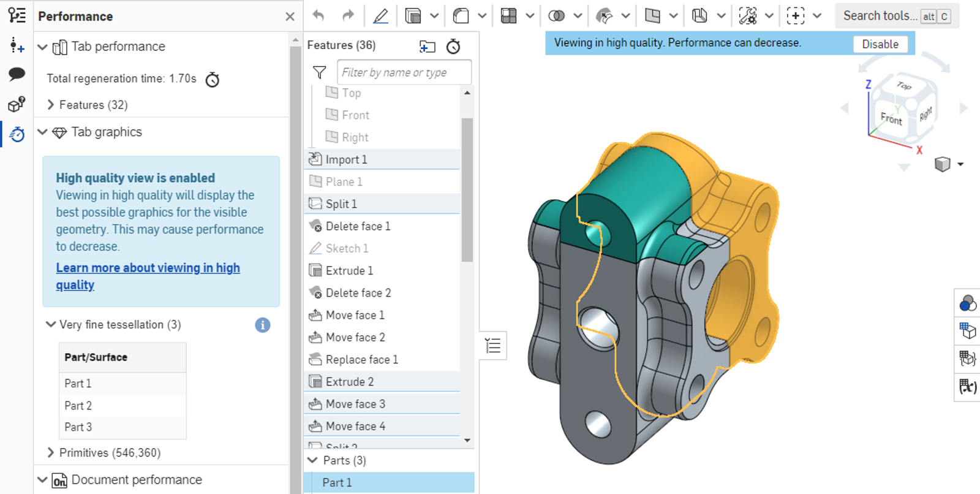Click the feature list scroll down arrow

click(x=467, y=440)
